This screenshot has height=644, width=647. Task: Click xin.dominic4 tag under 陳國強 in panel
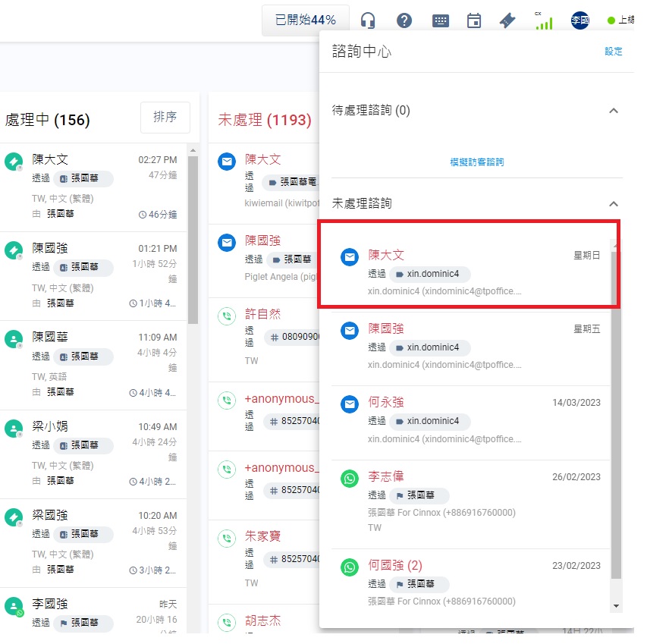coord(429,347)
